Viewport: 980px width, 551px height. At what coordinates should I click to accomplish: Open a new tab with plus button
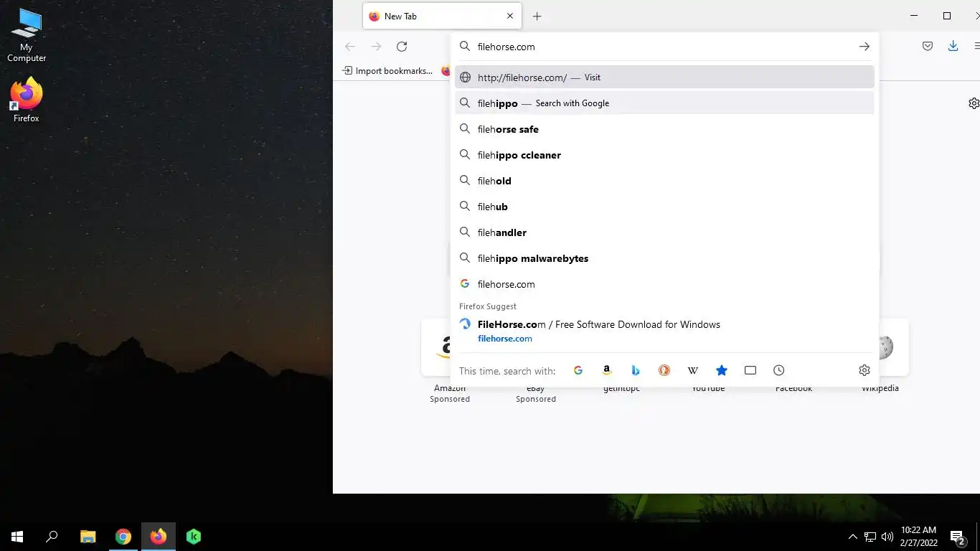(537, 16)
